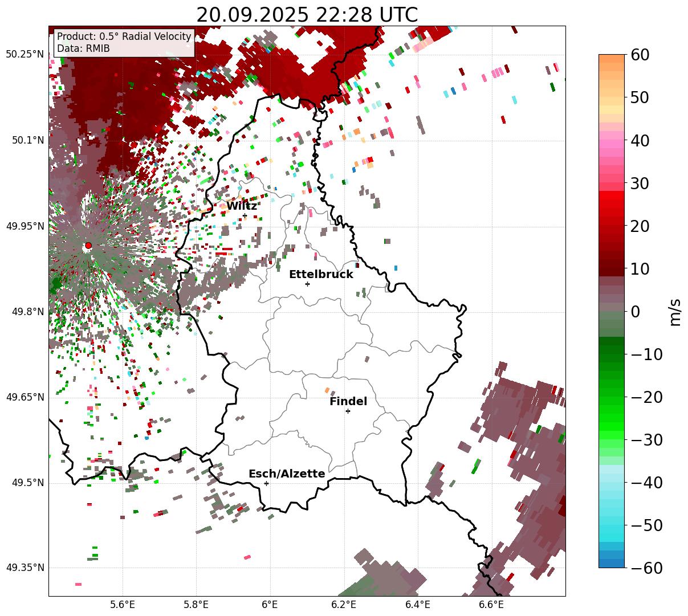Click the Ettelbruck station cross marker

point(307,284)
